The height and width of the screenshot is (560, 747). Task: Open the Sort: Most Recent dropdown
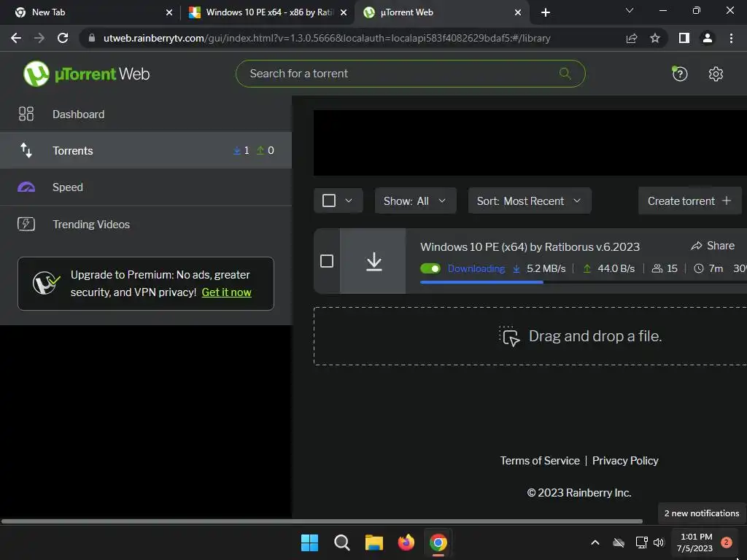click(530, 201)
